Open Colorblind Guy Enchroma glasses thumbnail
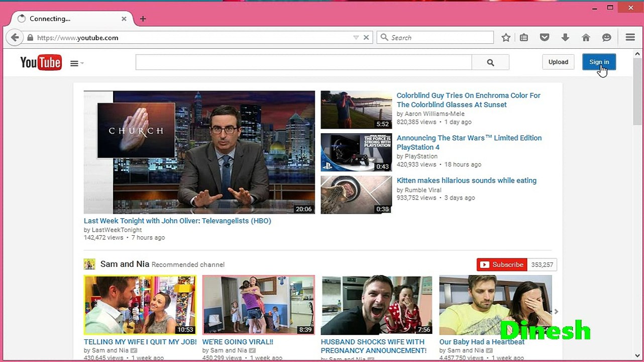Image resolution: width=644 pixels, height=362 pixels. [x=356, y=110]
